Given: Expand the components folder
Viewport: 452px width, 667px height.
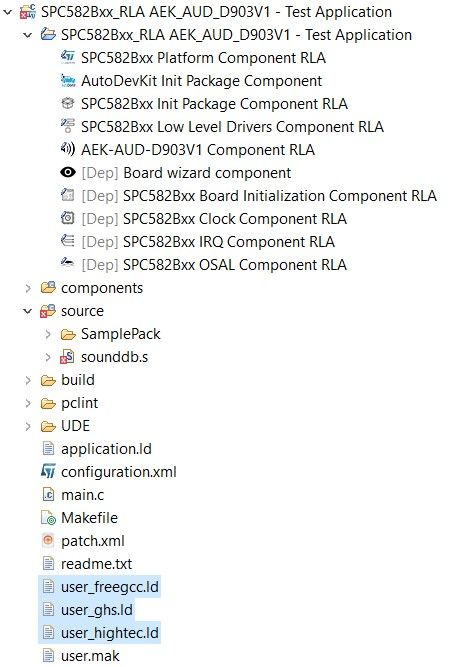Looking at the screenshot, I should coord(28,288).
